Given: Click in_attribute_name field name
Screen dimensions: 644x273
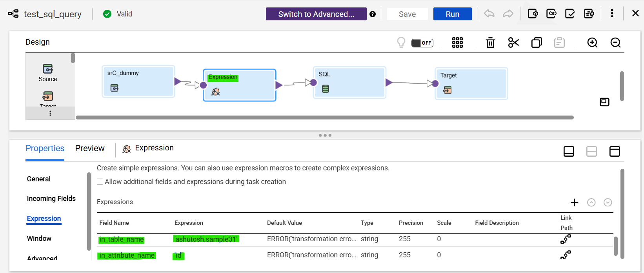Looking at the screenshot, I should point(127,255).
